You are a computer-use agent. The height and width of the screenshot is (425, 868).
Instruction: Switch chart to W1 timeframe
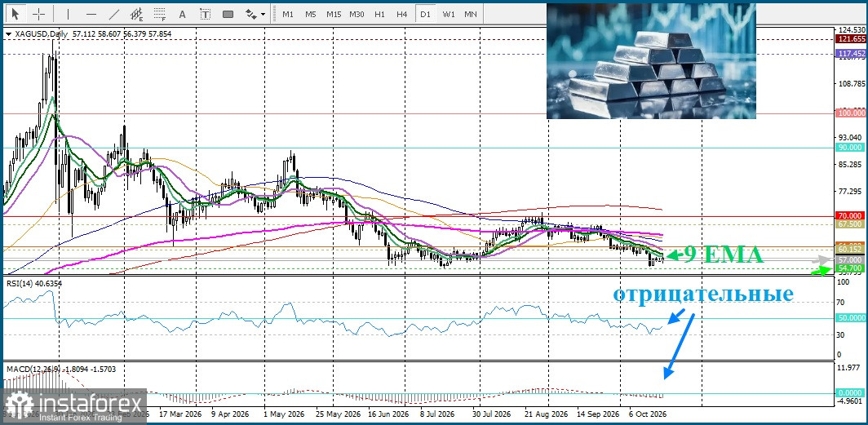pos(449,15)
